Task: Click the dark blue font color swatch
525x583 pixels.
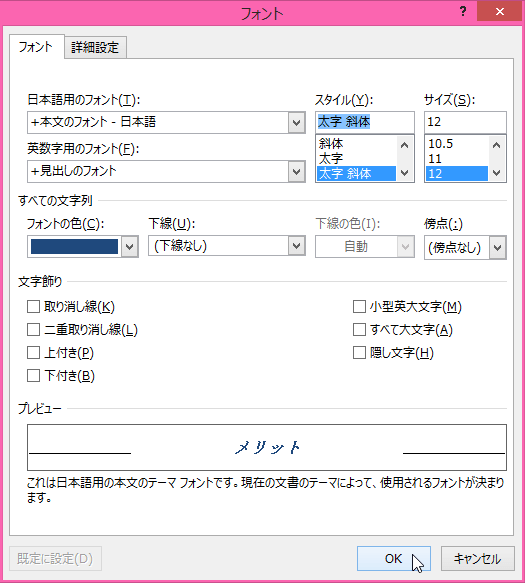Action: pyautogui.click(x=74, y=247)
